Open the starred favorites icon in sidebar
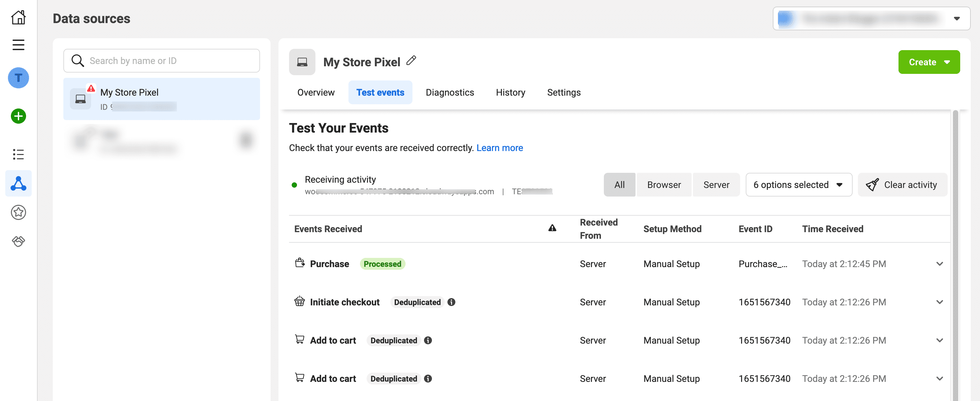This screenshot has height=401, width=980. click(18, 212)
